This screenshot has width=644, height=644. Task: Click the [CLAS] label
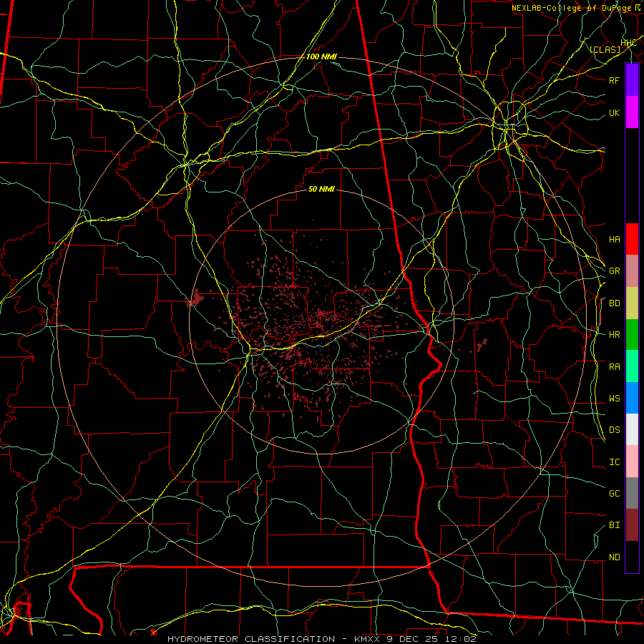605,50
